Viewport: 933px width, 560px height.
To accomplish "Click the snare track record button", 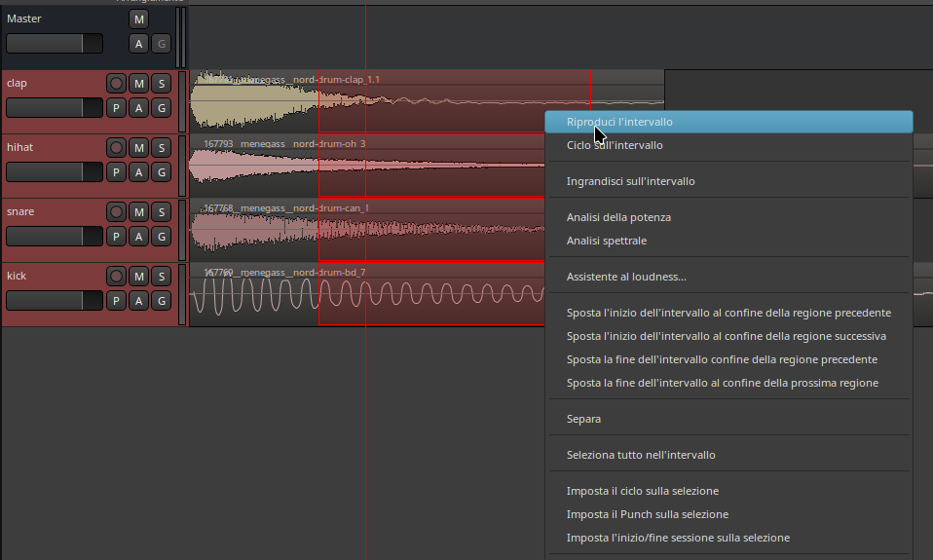I will pos(116,212).
